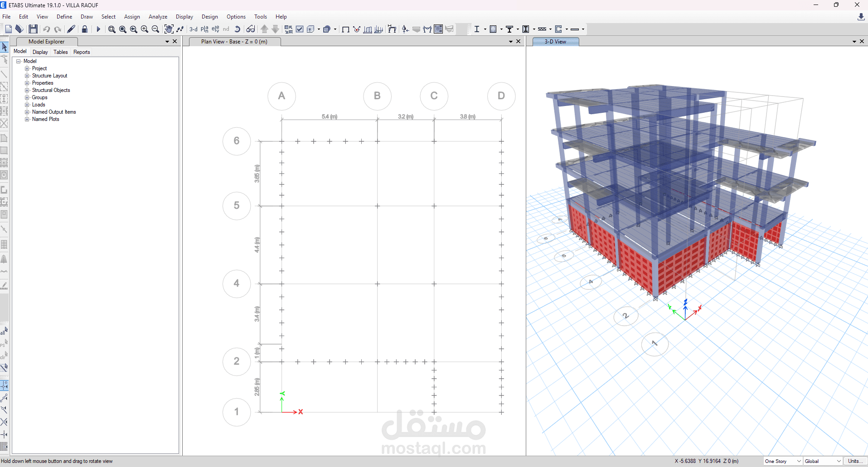
Task: Select the Pan hand tool
Action: click(169, 29)
